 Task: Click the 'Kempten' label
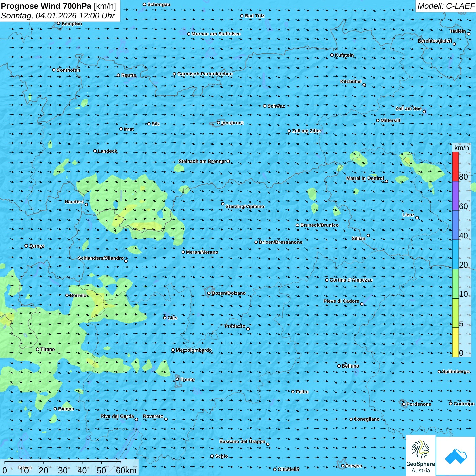coord(72,23)
